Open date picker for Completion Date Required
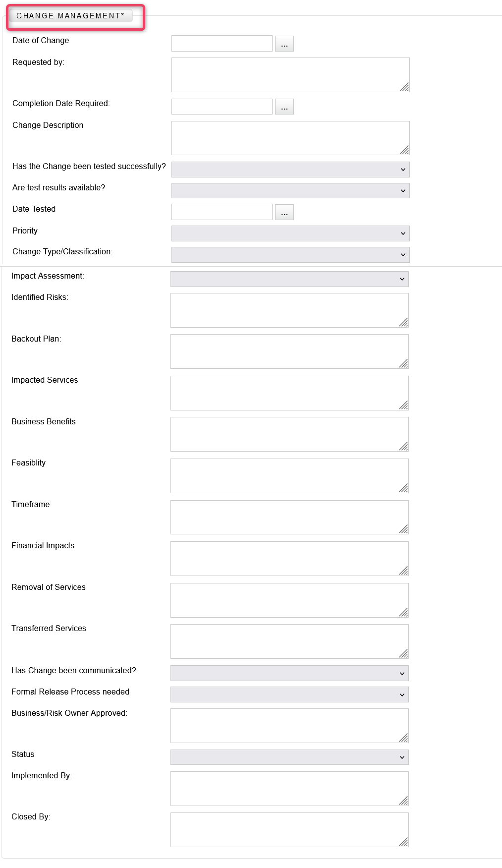The image size is (502, 868). point(284,107)
